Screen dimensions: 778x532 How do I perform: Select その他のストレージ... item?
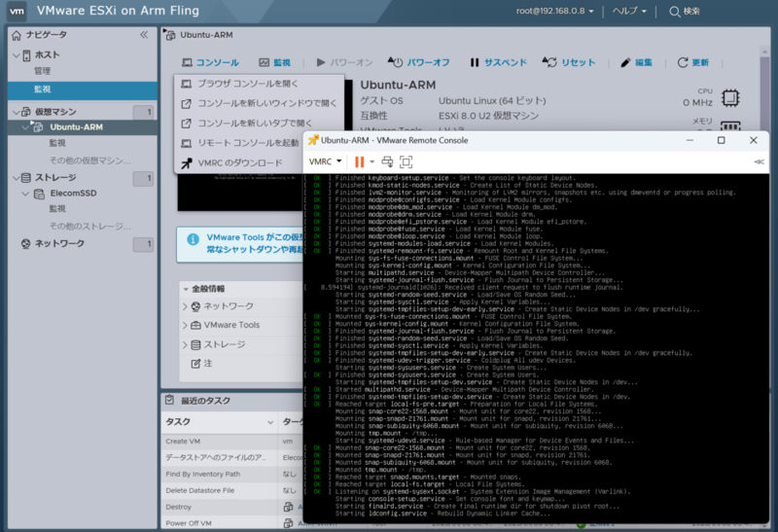[89, 227]
